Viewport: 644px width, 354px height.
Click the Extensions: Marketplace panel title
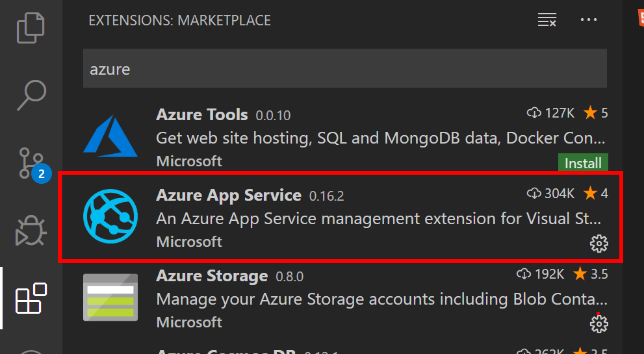click(x=179, y=21)
